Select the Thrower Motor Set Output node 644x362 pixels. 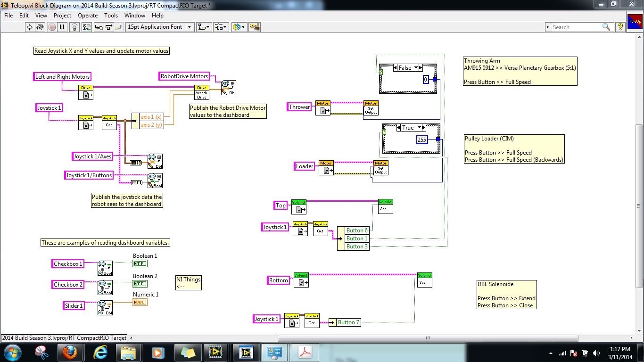pyautogui.click(x=371, y=108)
